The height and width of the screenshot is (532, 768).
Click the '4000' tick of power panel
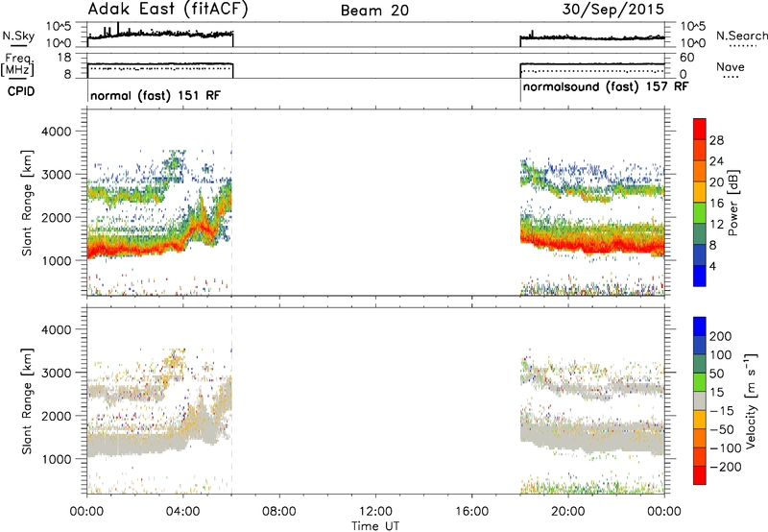(56, 132)
